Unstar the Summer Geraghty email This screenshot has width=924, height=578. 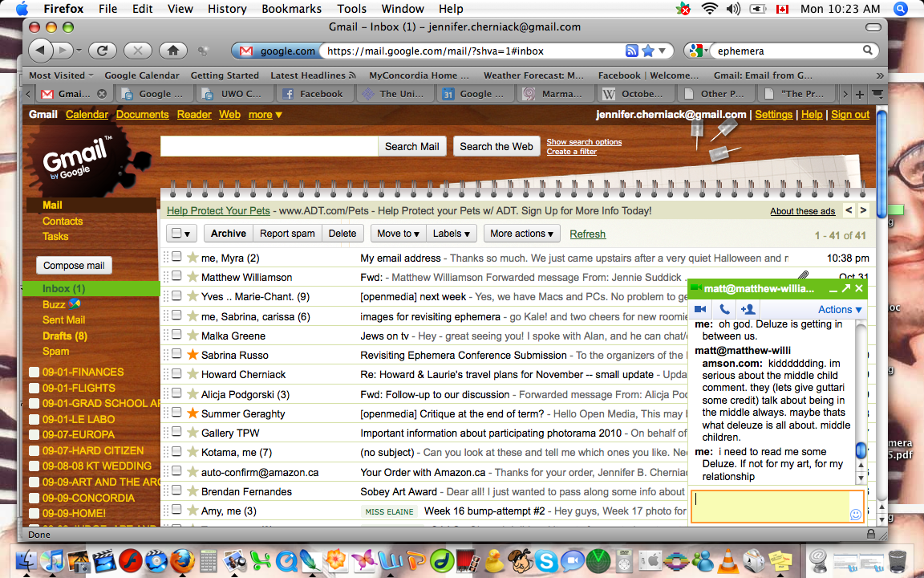coord(192,413)
